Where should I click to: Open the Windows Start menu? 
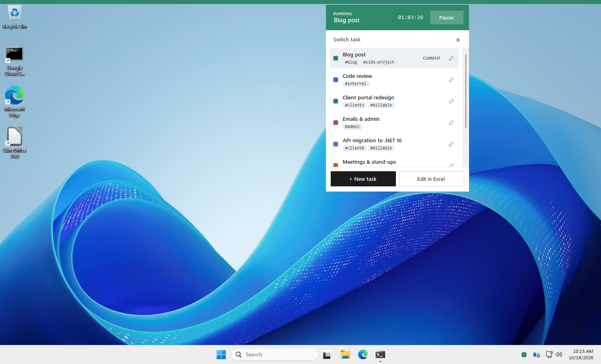[x=221, y=354]
